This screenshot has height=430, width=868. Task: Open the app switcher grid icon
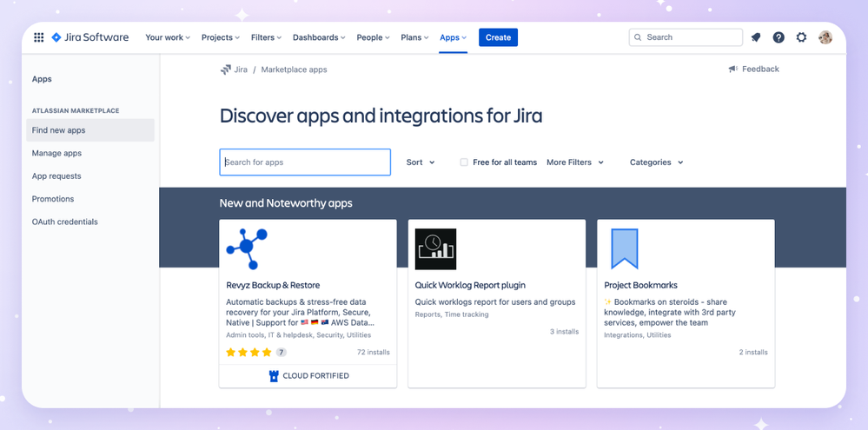[39, 37]
